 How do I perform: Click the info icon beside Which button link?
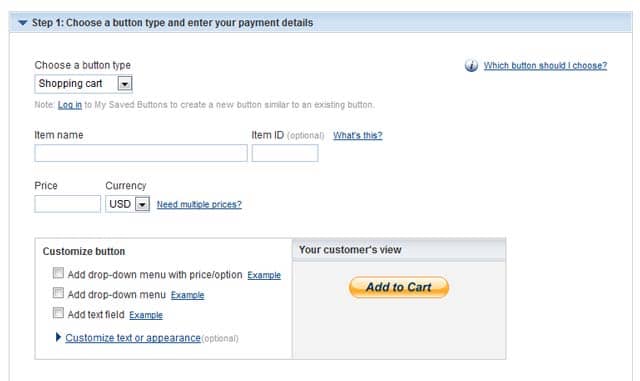471,65
